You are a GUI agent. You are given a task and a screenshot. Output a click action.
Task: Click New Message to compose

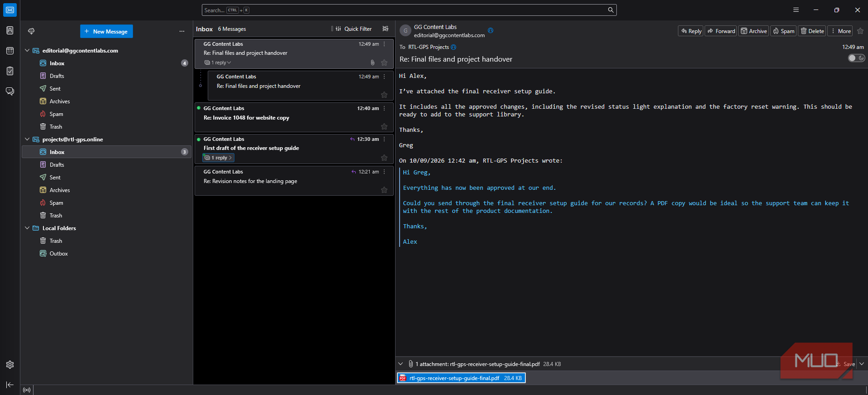click(106, 31)
